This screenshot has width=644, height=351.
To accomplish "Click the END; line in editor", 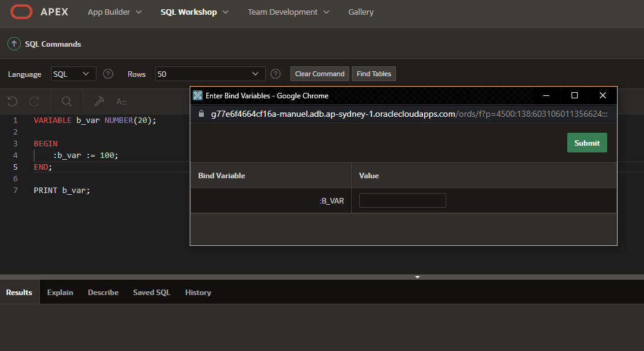I will click(x=43, y=167).
